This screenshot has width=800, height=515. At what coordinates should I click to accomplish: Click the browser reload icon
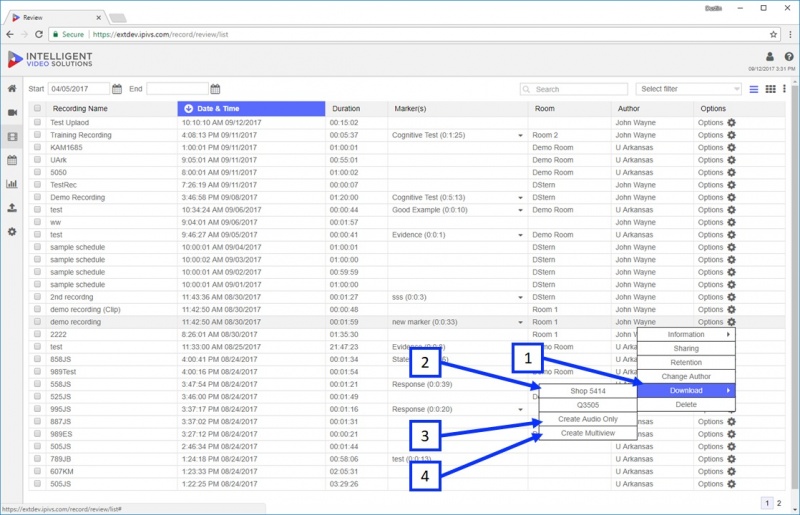39,34
